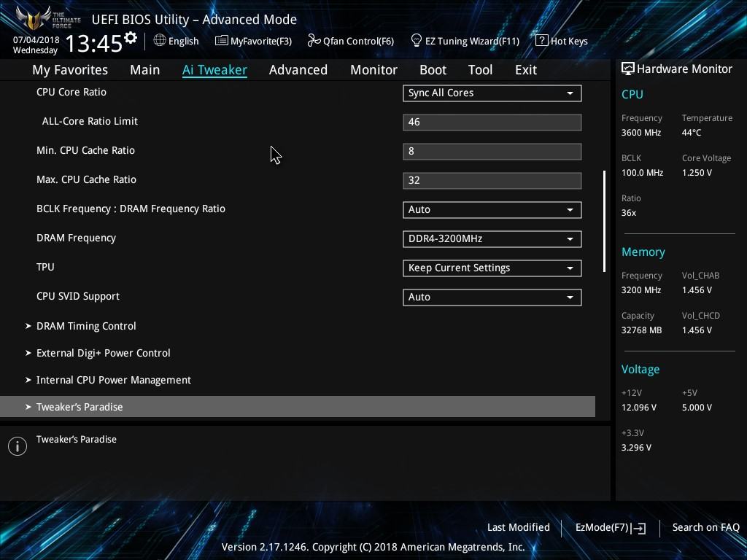Click the CPU SVID Support label

pyautogui.click(x=78, y=296)
